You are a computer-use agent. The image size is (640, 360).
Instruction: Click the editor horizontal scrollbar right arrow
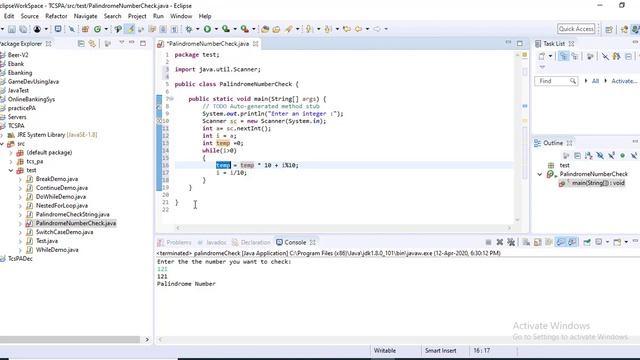tap(509, 228)
